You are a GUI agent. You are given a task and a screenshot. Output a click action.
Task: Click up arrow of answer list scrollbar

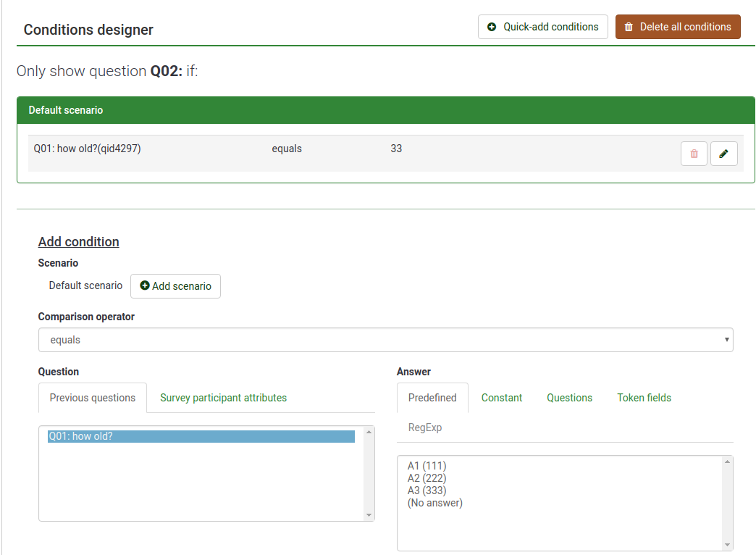[728, 462]
